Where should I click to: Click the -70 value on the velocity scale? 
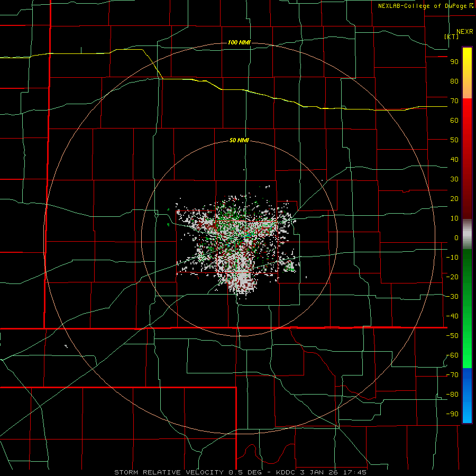point(452,375)
